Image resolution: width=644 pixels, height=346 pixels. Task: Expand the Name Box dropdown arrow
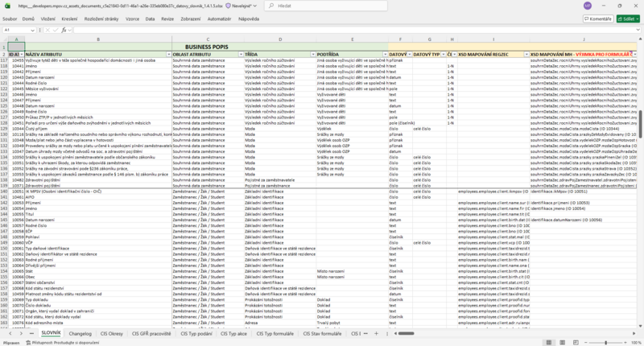point(32,30)
